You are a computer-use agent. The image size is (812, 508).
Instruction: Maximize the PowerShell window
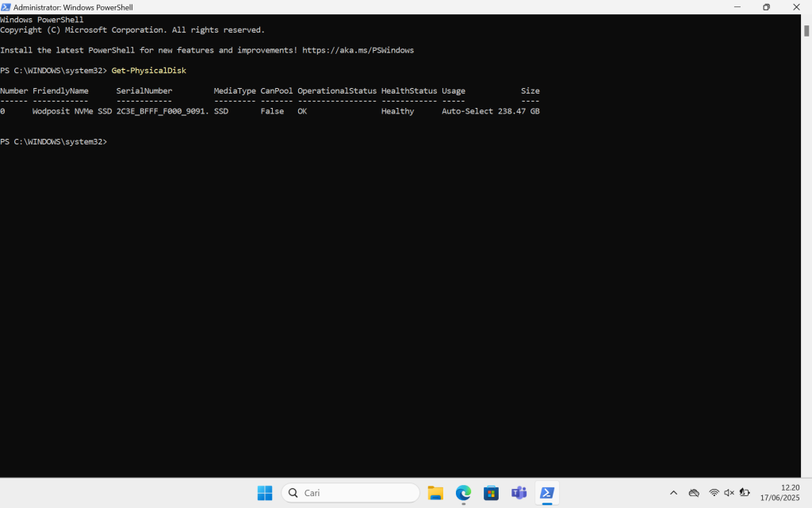pos(766,6)
